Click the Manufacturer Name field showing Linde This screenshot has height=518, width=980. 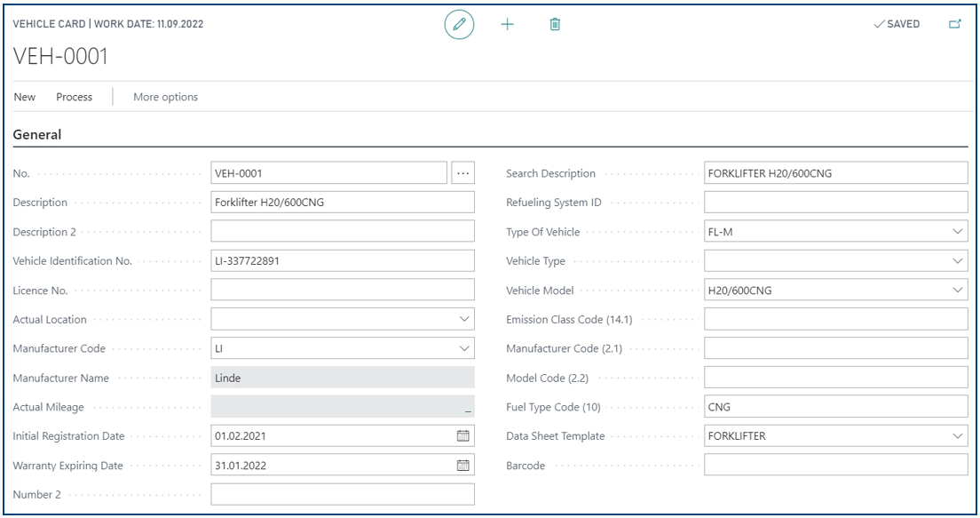point(343,378)
